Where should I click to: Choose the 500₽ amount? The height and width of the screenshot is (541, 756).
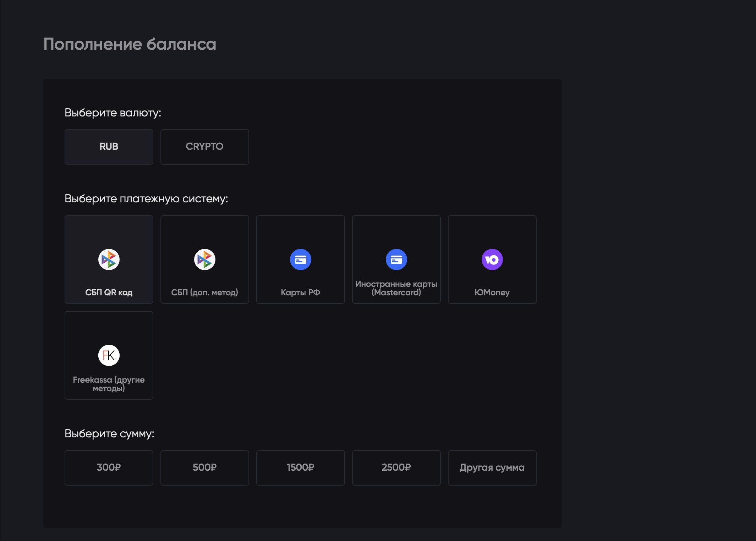pyautogui.click(x=205, y=468)
